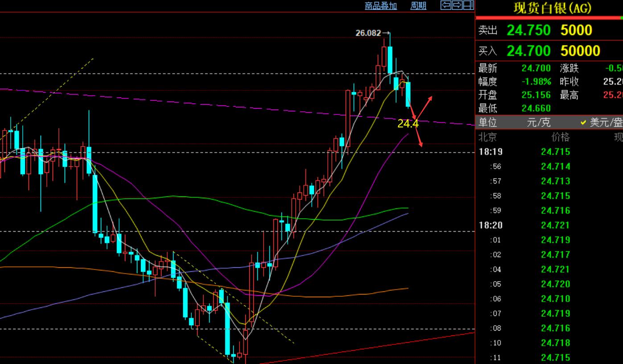This screenshot has width=623, height=364.
Task: Select the :05 tick price 24.720
Action: click(555, 284)
